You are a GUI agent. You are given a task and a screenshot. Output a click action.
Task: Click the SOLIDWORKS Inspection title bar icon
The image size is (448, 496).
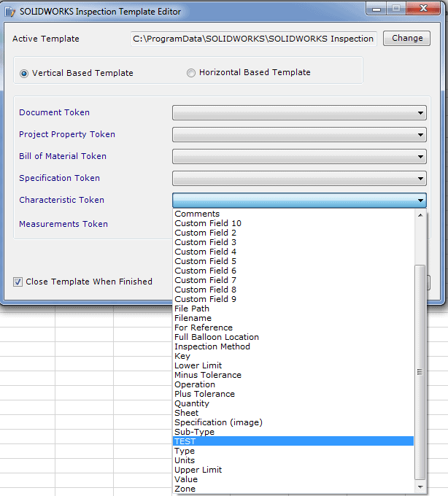point(10,12)
